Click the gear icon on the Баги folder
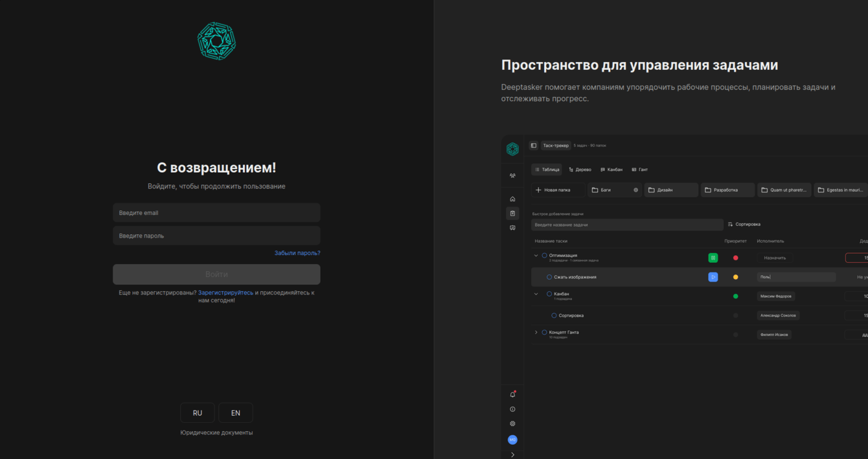The height and width of the screenshot is (459, 868). coord(635,190)
